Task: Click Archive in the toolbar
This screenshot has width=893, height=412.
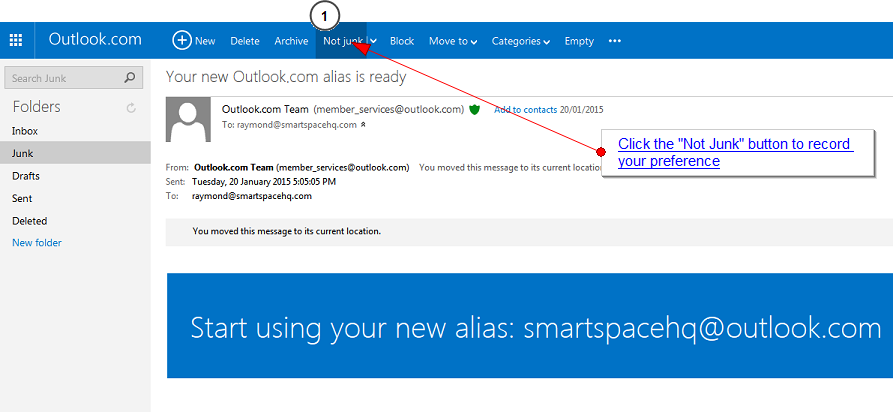Action: pyautogui.click(x=291, y=41)
